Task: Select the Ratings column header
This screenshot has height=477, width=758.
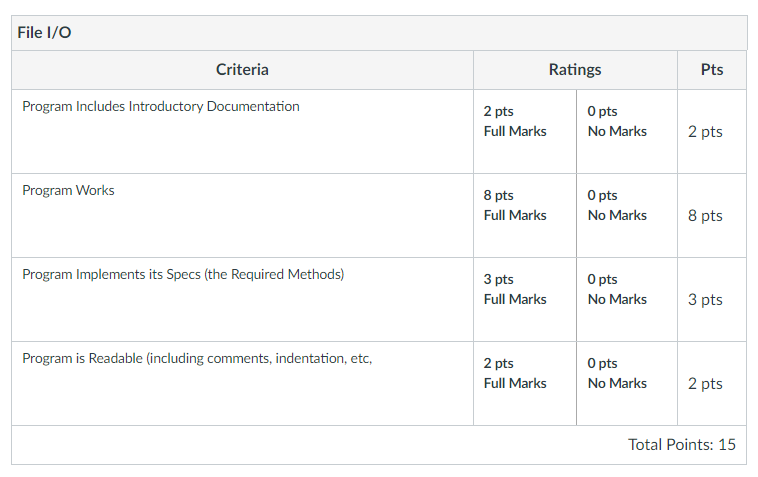Action: coord(575,70)
